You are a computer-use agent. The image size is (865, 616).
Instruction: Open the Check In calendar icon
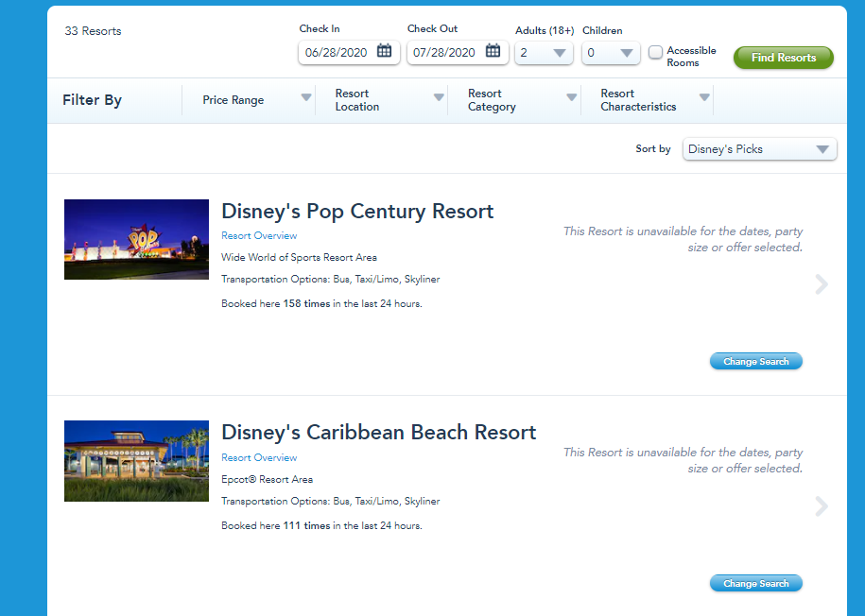point(384,52)
